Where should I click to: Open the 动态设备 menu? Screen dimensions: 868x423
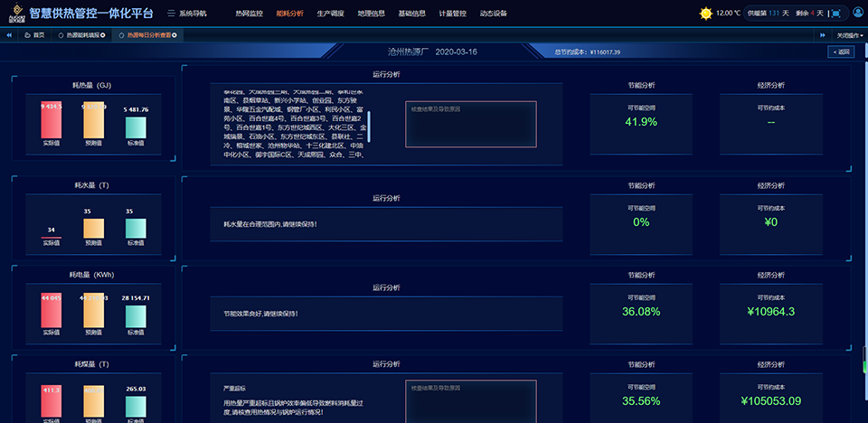coord(493,14)
